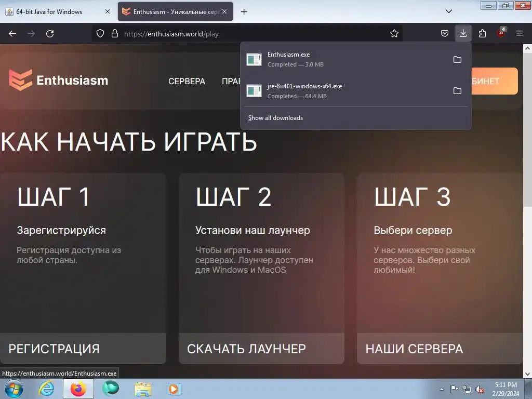Screen dimensions: 532x399
Task: Open the Action Center flag icon
Action: click(x=454, y=389)
